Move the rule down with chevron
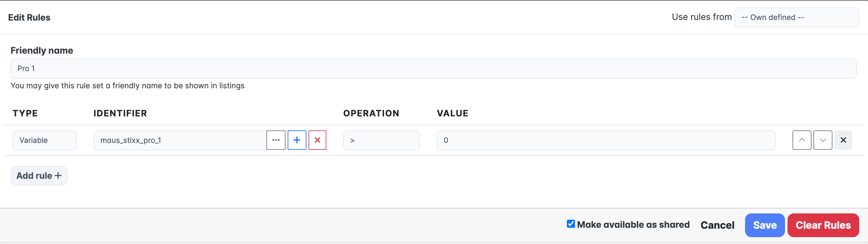The height and width of the screenshot is (244, 868). (x=822, y=140)
